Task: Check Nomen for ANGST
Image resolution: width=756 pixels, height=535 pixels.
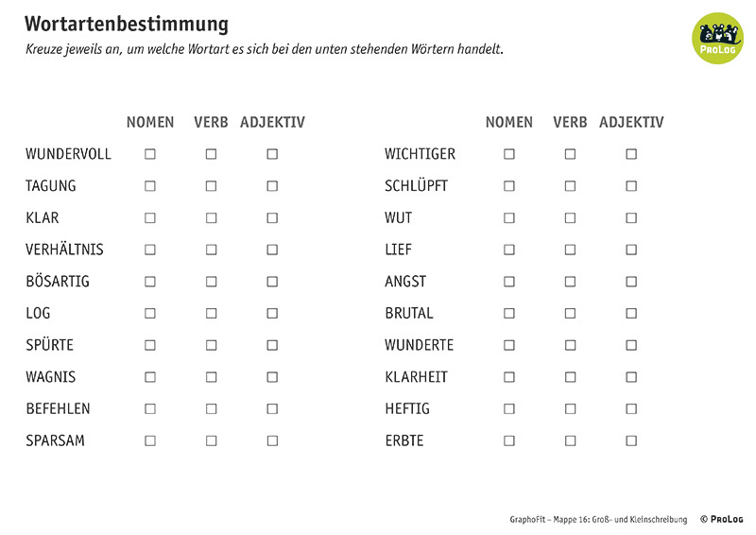Action: tap(509, 282)
